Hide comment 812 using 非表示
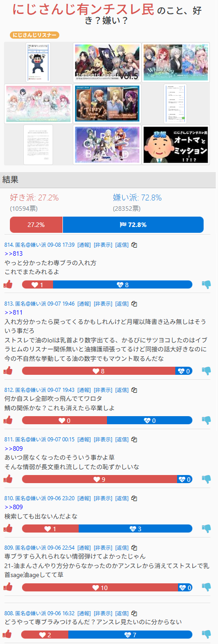Viewport: 218px width, 644px height. coord(103,390)
